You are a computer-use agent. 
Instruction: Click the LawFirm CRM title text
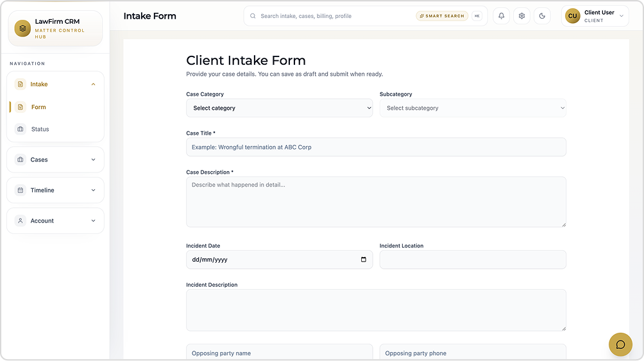(x=57, y=21)
